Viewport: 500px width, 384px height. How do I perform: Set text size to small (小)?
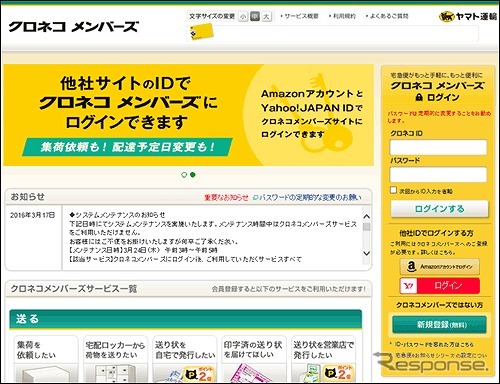pyautogui.click(x=243, y=16)
